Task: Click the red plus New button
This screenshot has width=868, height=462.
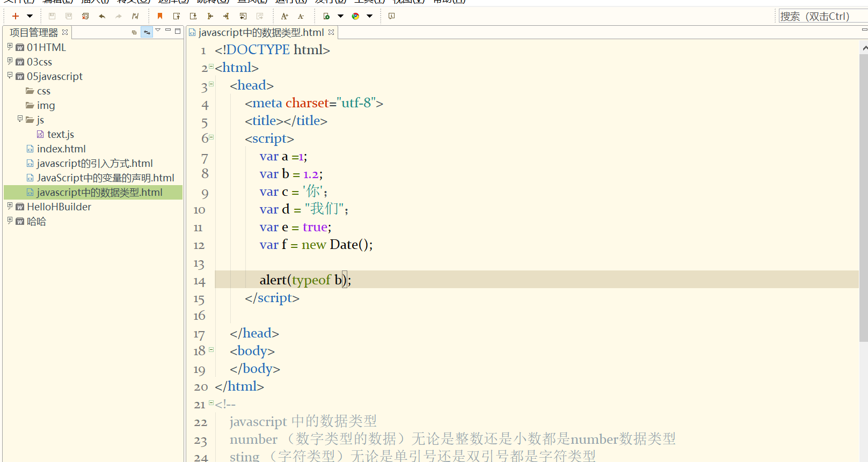Action: [x=16, y=16]
